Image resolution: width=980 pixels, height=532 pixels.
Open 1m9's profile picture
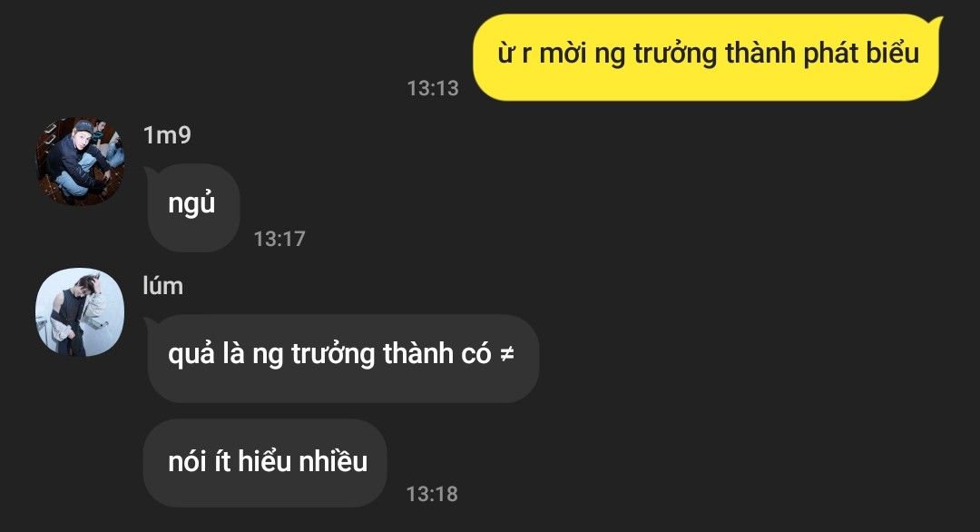(80, 162)
